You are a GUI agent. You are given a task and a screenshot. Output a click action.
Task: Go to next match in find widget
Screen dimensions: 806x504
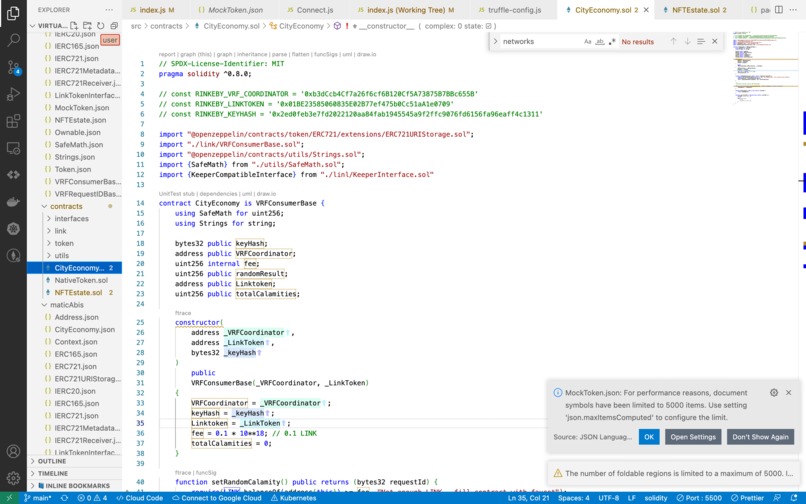point(687,41)
